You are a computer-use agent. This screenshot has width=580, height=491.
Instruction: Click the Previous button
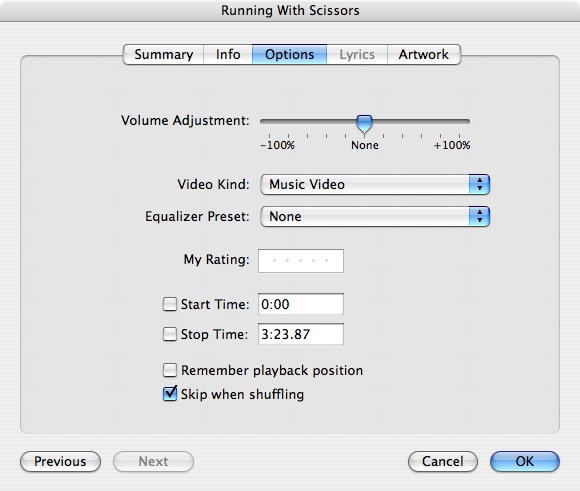60,461
